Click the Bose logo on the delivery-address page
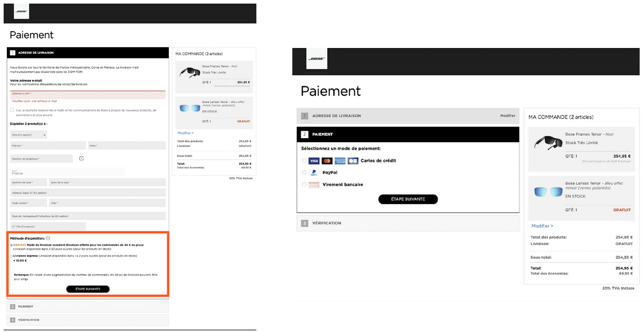644x332 pixels. 22,12
